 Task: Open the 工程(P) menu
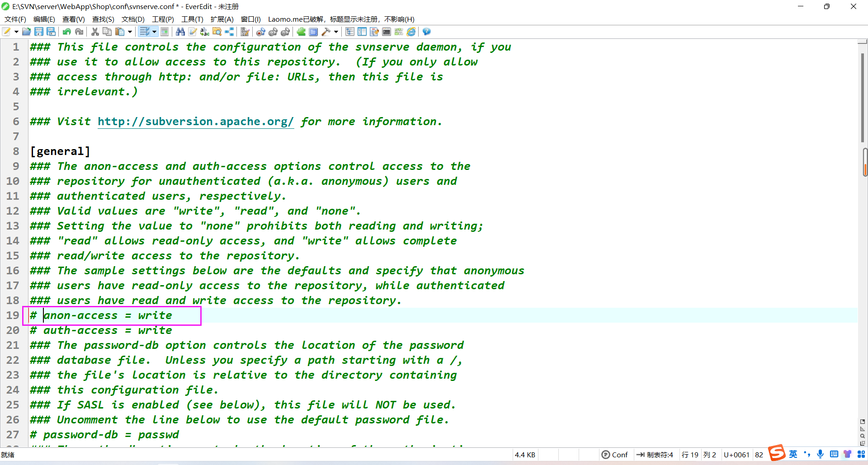(163, 19)
